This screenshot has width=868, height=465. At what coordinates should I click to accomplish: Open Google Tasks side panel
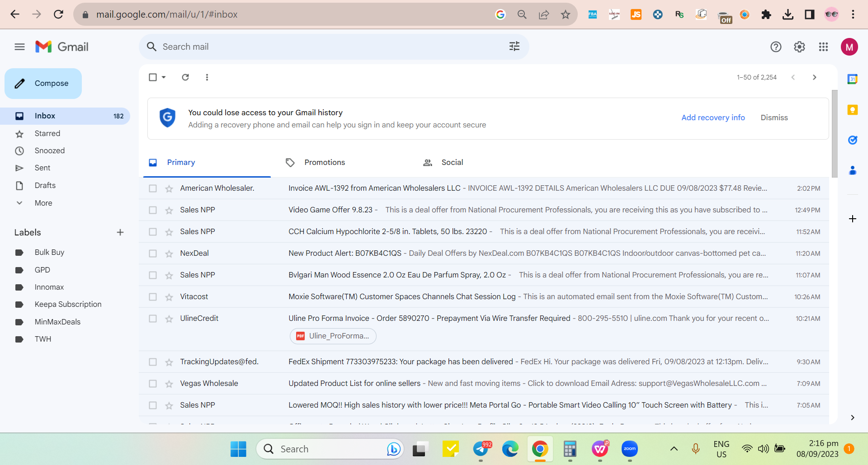(x=853, y=140)
